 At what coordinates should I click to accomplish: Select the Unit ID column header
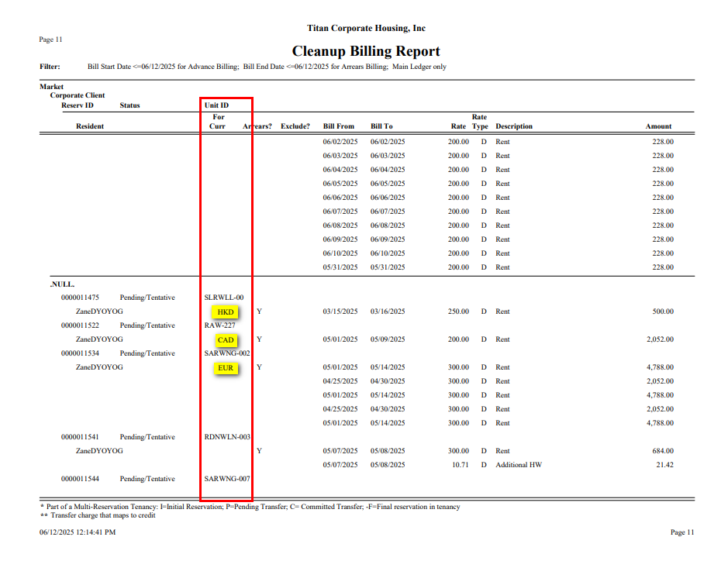(216, 105)
